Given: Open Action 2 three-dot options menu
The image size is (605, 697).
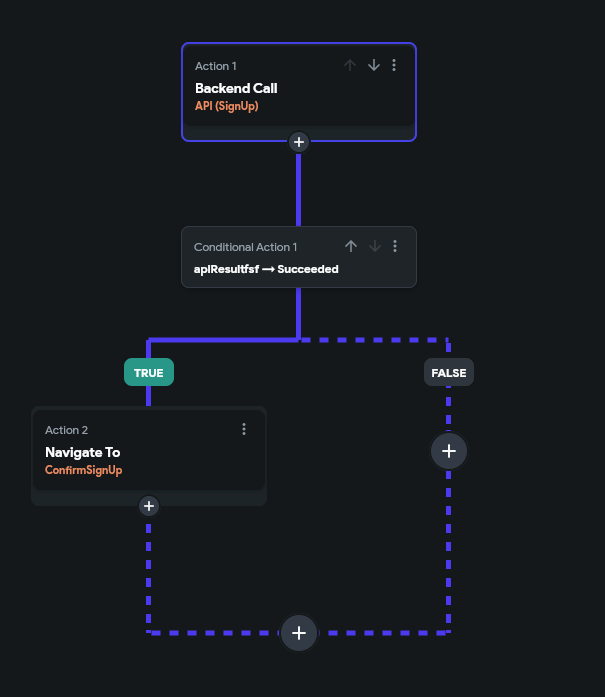Looking at the screenshot, I should coord(244,429).
